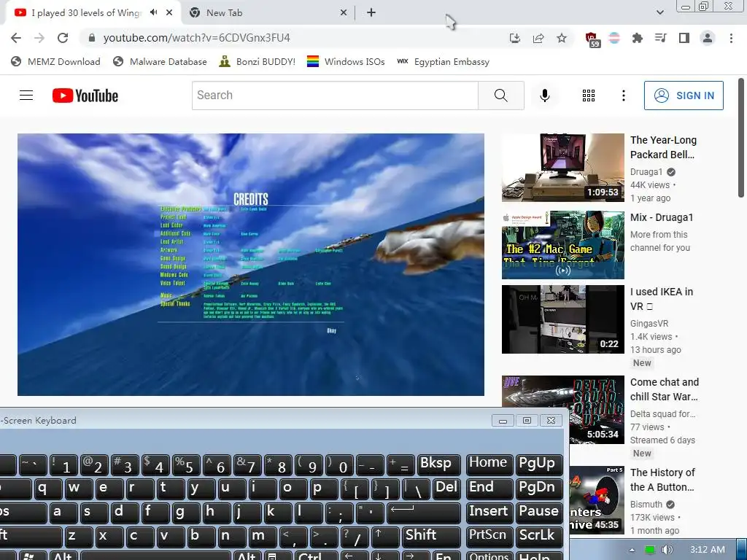Open the striped flag extension icon
747x560 pixels.
(x=614, y=38)
